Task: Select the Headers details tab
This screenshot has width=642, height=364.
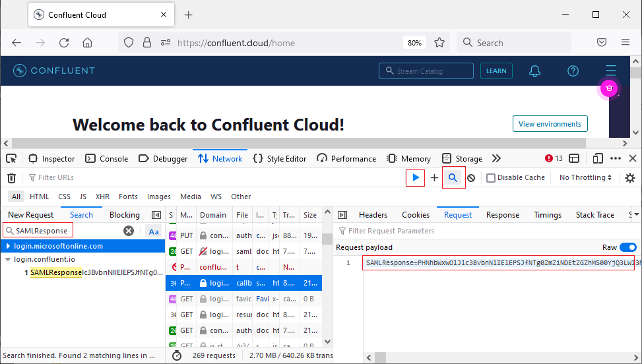Action: pyautogui.click(x=373, y=215)
